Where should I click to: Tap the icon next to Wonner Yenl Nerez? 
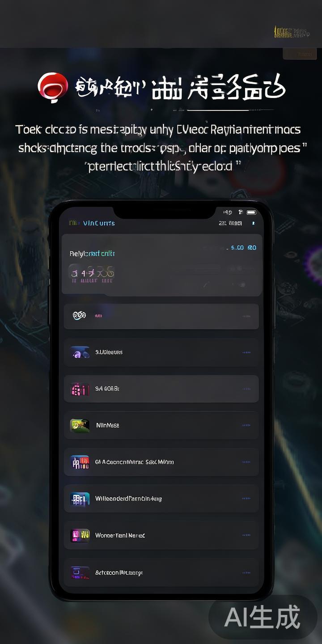pyautogui.click(x=80, y=535)
